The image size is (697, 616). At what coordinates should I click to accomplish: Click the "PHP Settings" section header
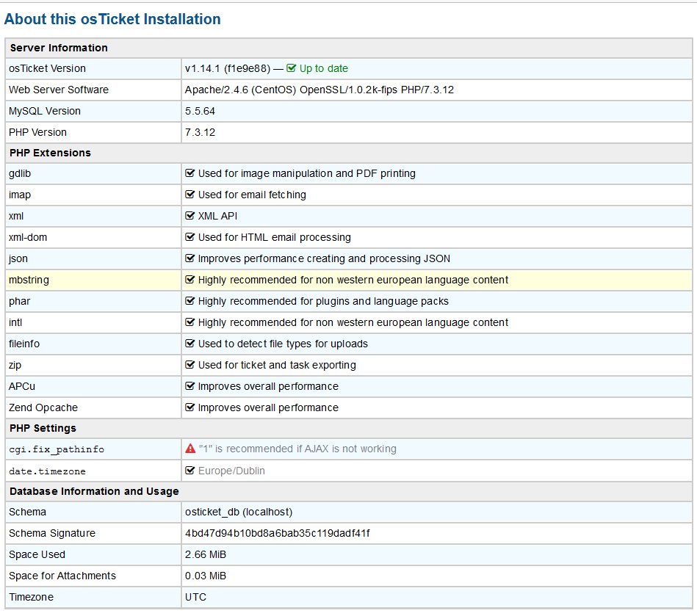[43, 428]
